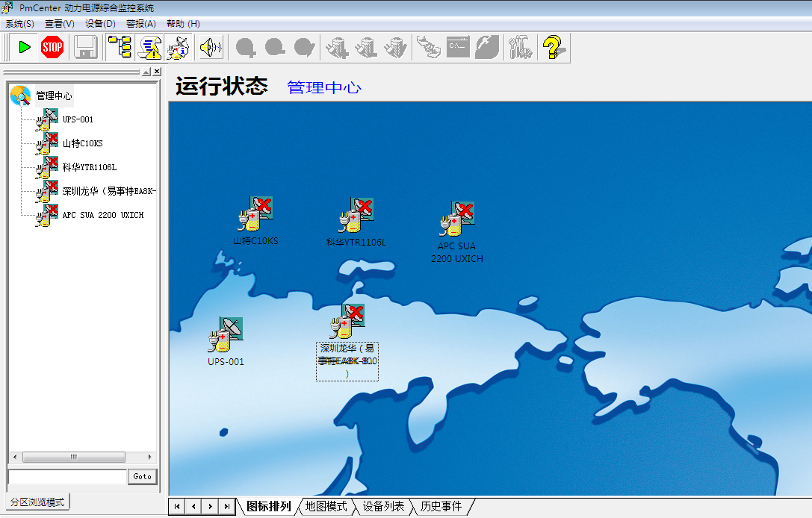This screenshot has width=812, height=518.
Task: Click the tree scrollbar left arrow
Action: coord(15,457)
